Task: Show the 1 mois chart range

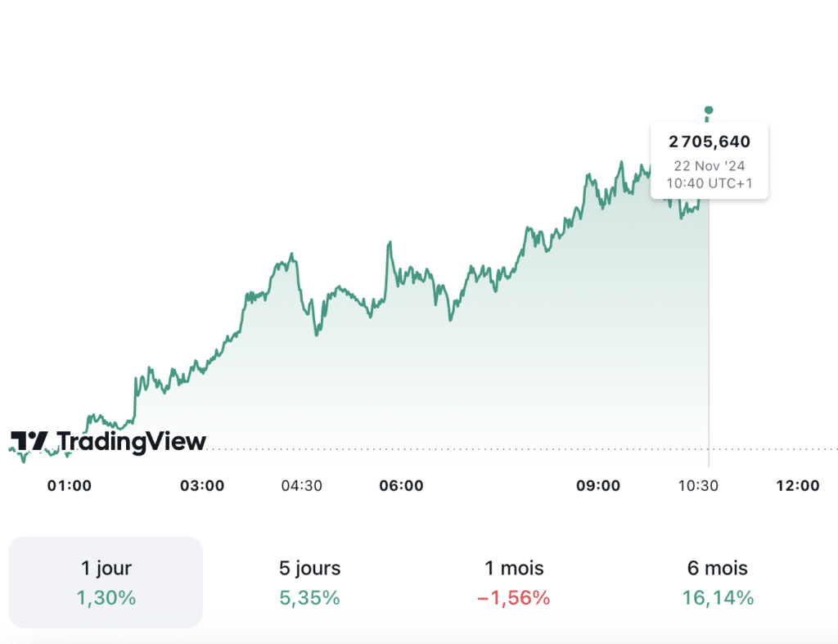Action: (x=513, y=582)
